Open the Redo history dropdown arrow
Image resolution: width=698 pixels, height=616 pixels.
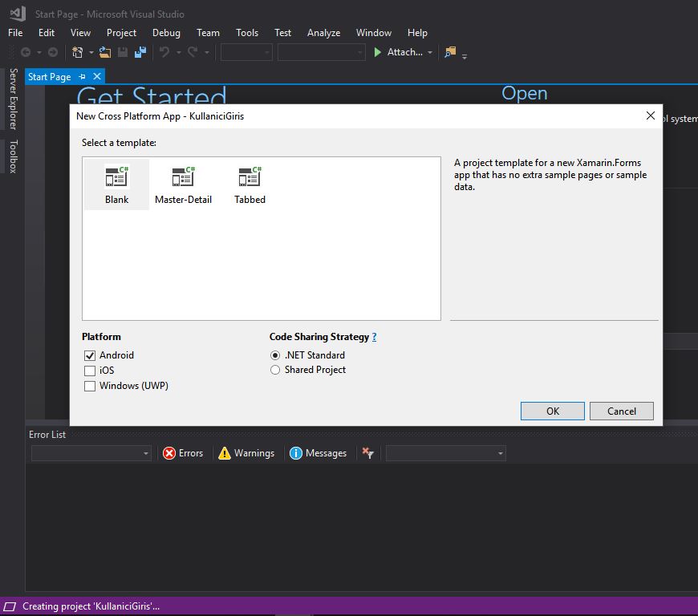click(206, 52)
